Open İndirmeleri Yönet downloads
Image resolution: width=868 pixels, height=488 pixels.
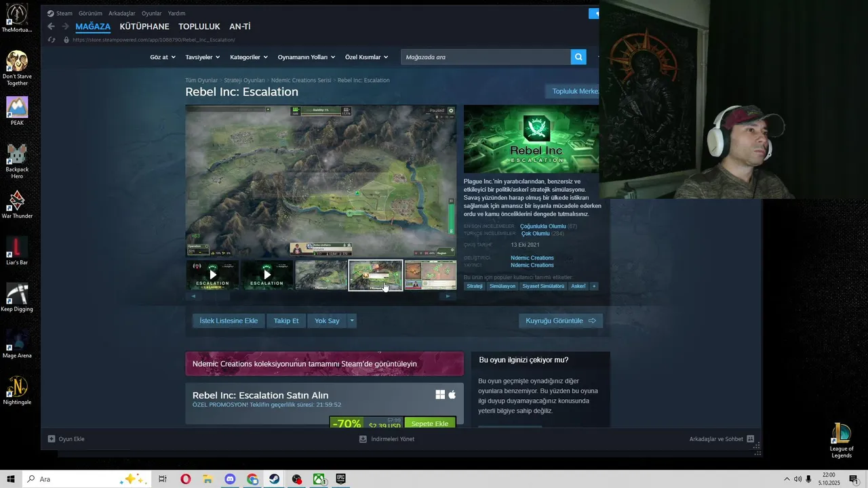point(387,439)
